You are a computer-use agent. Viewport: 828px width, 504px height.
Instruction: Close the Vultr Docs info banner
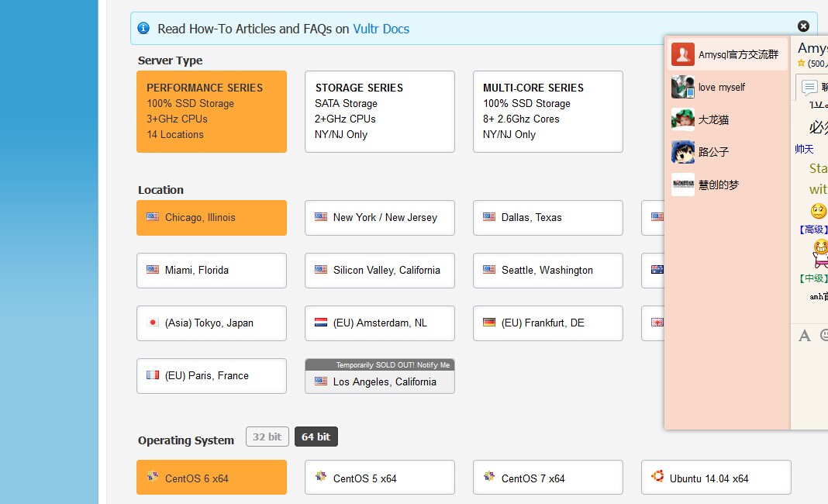[x=803, y=26]
